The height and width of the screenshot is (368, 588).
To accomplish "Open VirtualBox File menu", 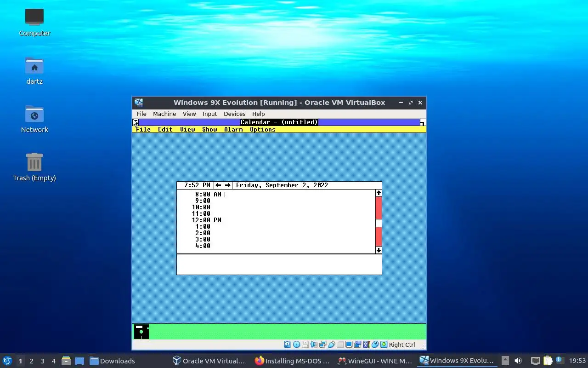I will point(141,114).
